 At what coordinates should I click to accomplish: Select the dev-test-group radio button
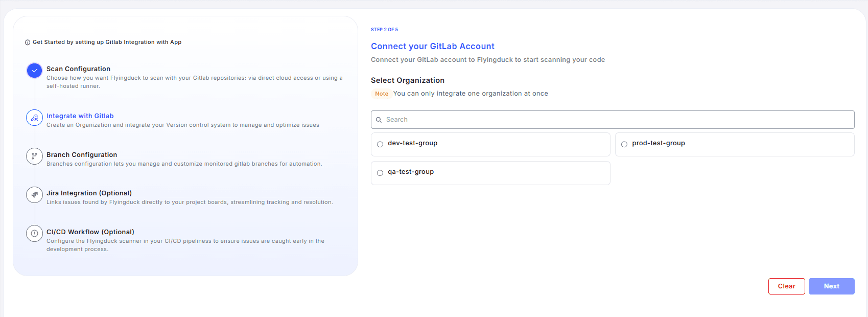[380, 144]
